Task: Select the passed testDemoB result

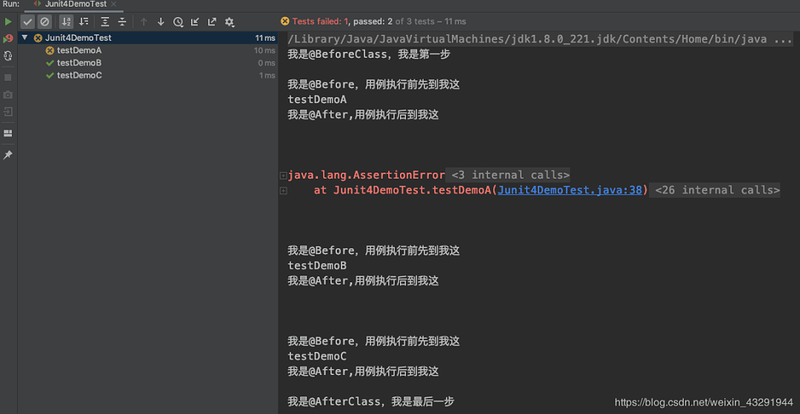Action: click(x=79, y=62)
